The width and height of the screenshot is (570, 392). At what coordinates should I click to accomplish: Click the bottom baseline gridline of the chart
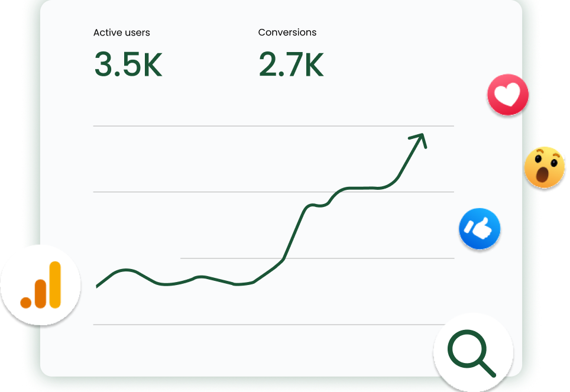pos(269,325)
